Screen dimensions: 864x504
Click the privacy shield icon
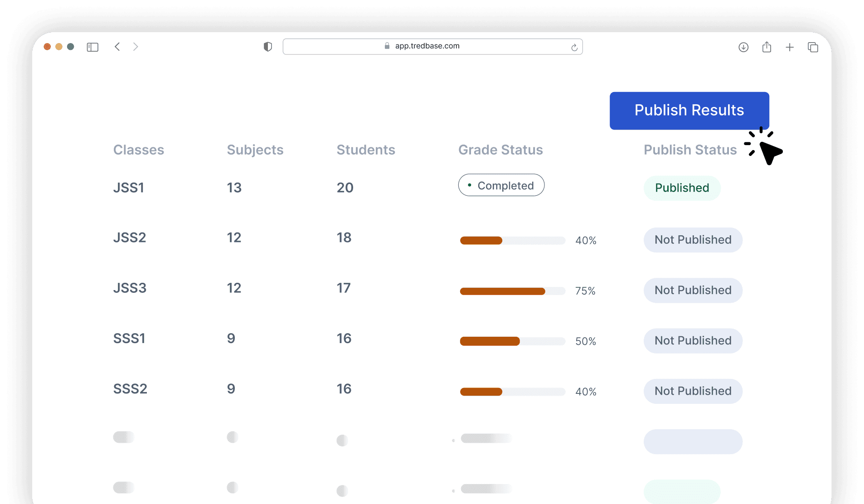tap(268, 47)
